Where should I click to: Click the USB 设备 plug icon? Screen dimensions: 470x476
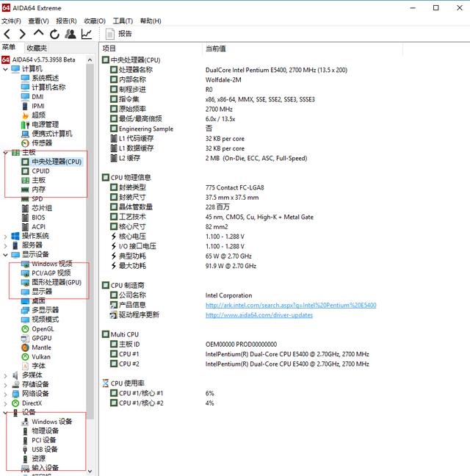[x=26, y=450]
